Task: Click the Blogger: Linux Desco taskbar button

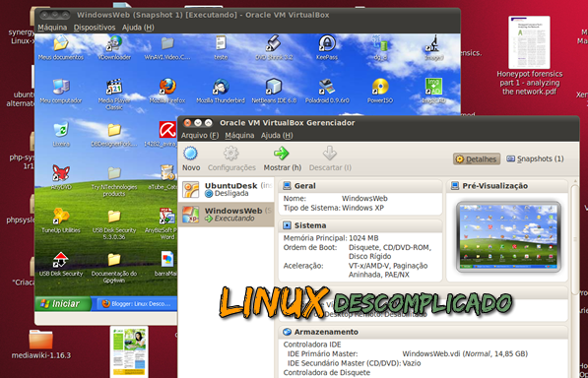Action: 137,304
